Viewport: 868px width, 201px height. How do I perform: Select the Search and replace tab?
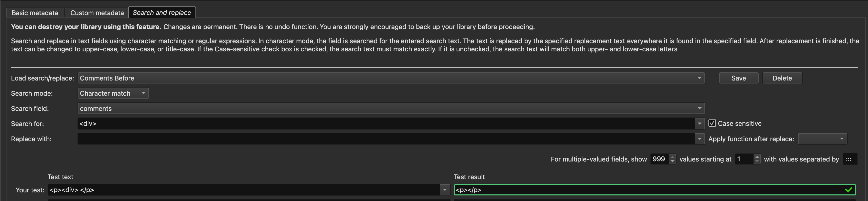coord(162,12)
